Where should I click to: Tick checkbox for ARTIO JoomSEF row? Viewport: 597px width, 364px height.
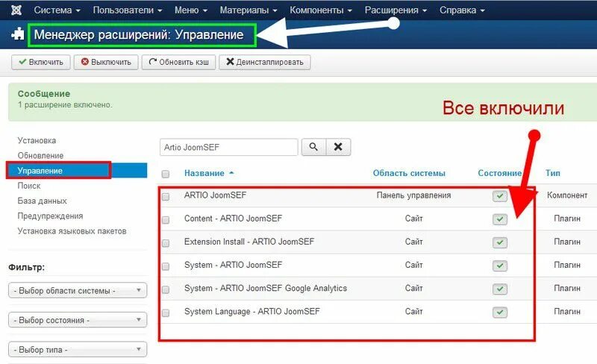click(166, 197)
